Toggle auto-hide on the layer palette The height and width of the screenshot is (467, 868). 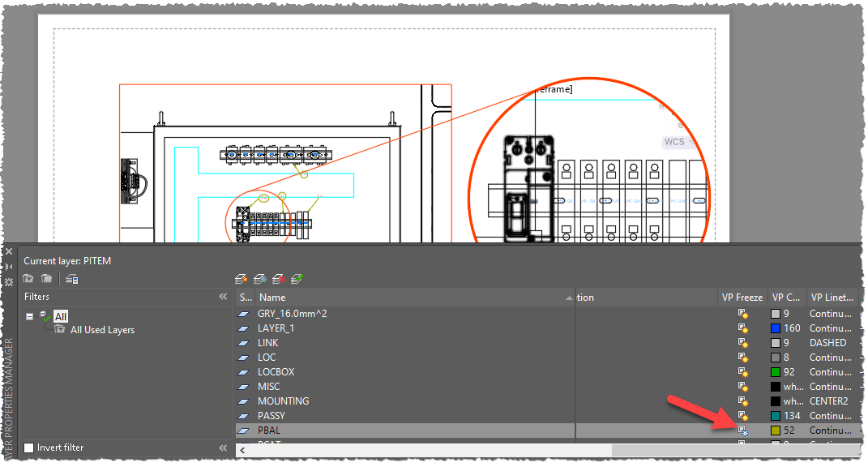pos(9,266)
